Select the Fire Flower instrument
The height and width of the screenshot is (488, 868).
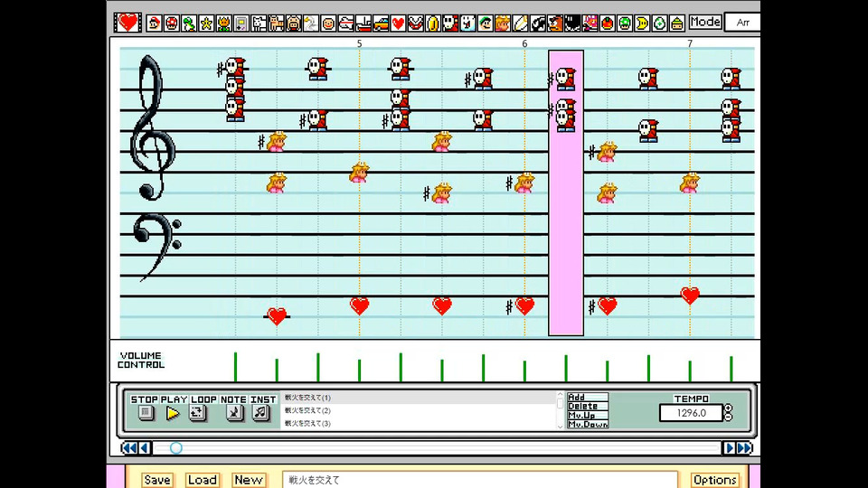tap(223, 23)
